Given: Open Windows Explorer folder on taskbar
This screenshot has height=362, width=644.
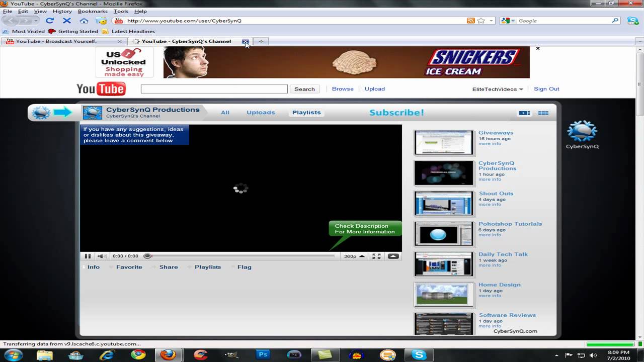Looking at the screenshot, I should click(x=44, y=355).
